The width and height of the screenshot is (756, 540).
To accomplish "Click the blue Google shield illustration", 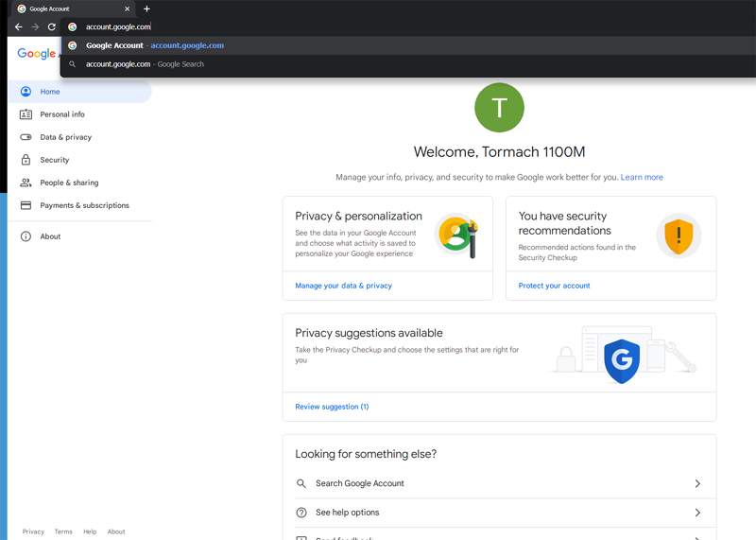I will coord(622,361).
